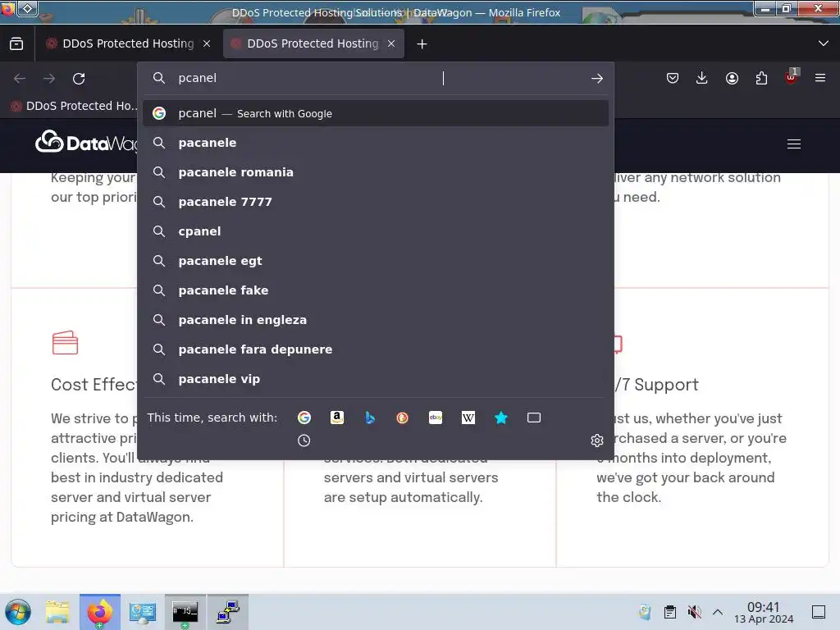840x630 pixels.
Task: Choose suggestion 'pacanele'
Action: click(x=376, y=143)
